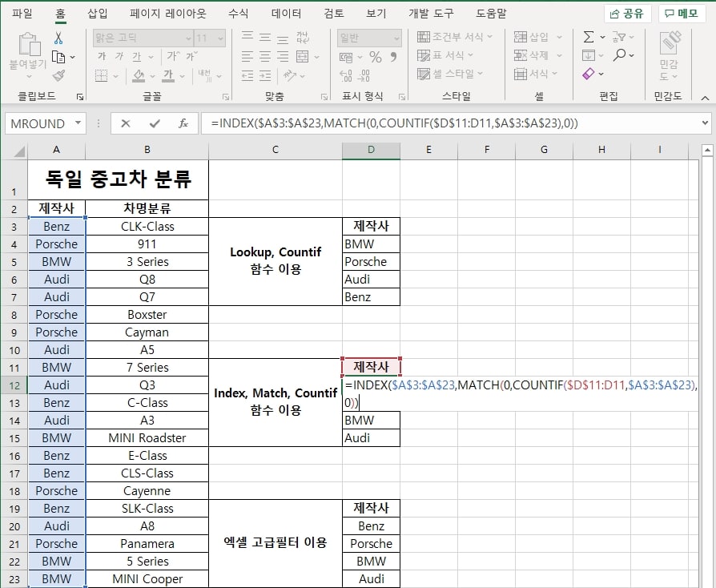Click the AutoSum sigma icon
This screenshot has width=716, height=588.
click(x=589, y=37)
